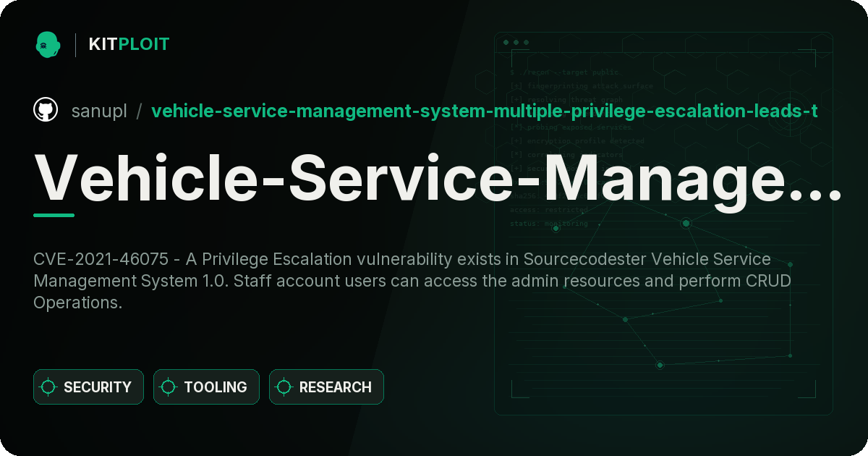Open the sanupl author link

tap(99, 111)
